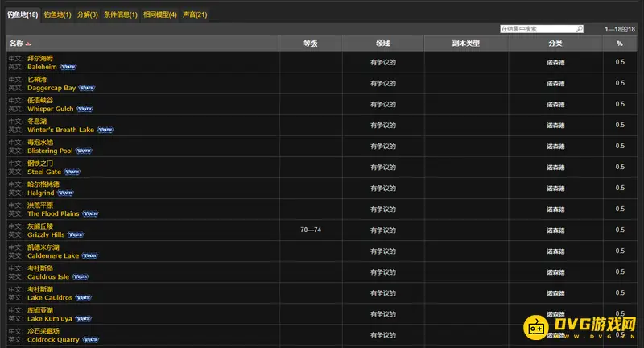The image size is (644, 348).
Task: Click the Wrath badge next to Grizzly Hills
Action: tap(76, 234)
